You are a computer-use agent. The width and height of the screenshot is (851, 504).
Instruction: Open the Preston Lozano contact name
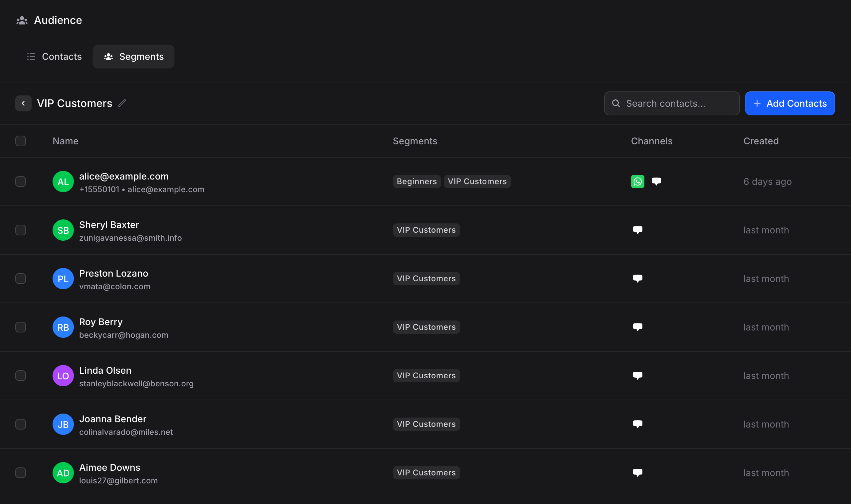(x=113, y=273)
